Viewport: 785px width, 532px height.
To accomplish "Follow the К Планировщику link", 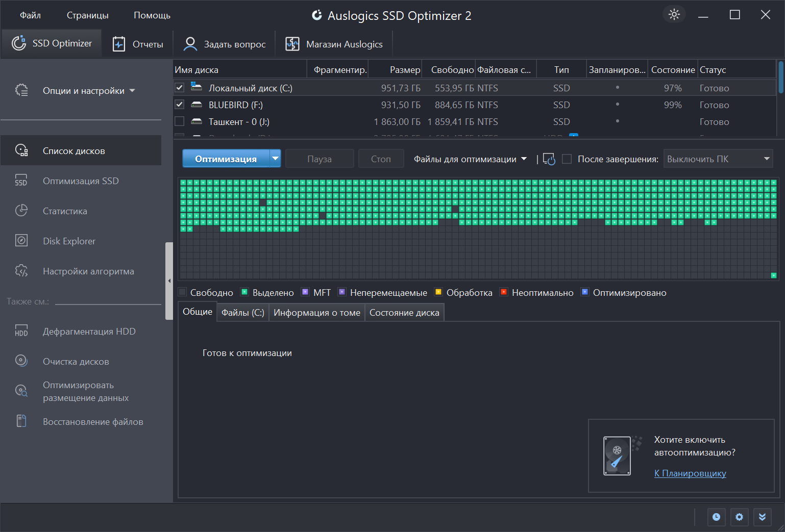I will tap(690, 473).
